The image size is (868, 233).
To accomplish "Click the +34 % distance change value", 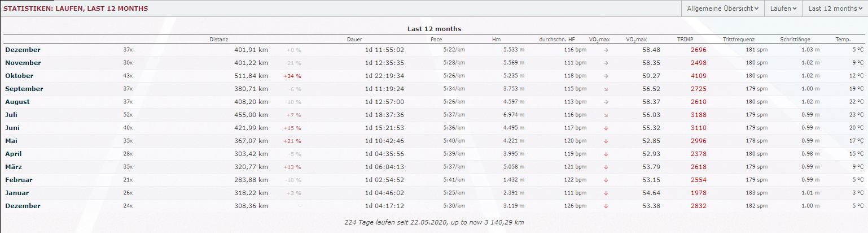I will [292, 76].
